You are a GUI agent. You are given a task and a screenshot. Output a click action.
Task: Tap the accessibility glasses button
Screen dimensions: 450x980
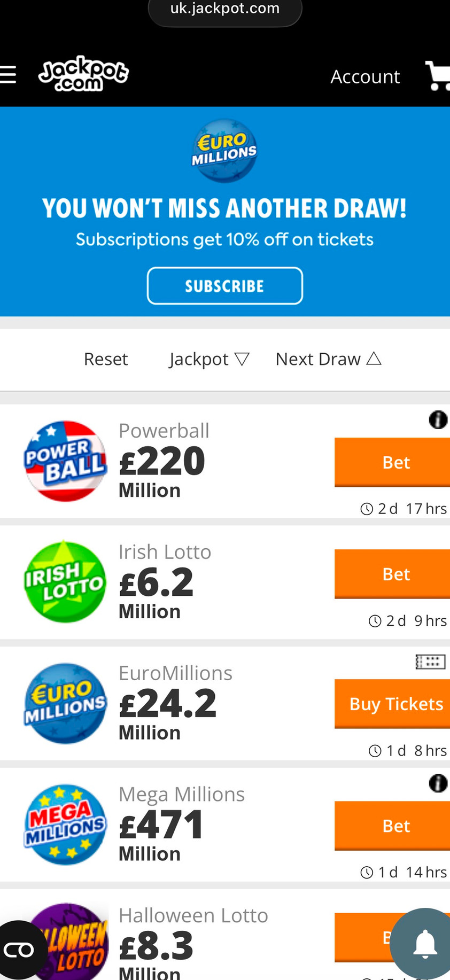[19, 950]
